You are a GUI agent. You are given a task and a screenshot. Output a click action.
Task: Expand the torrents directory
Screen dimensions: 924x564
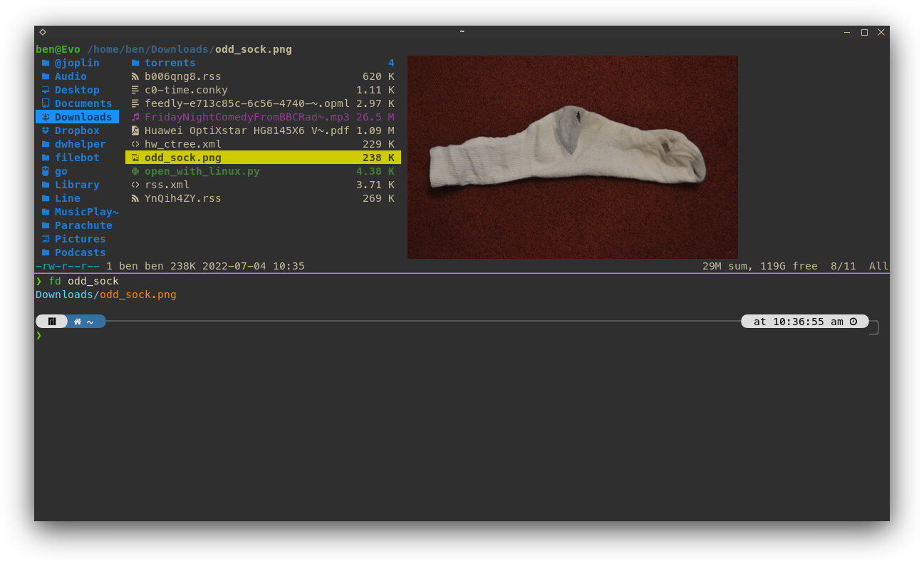tap(170, 62)
